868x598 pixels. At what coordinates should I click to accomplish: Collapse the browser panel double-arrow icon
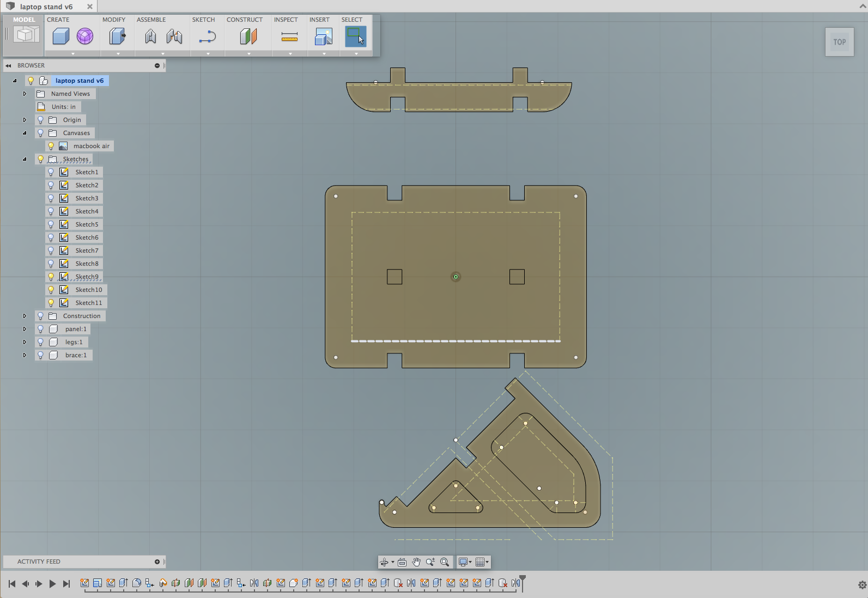coord(8,65)
